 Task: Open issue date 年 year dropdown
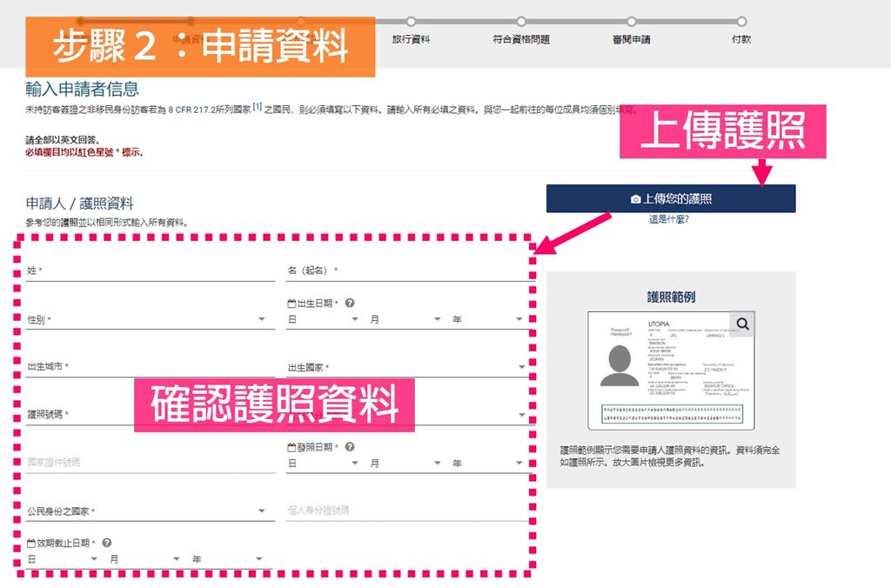(487, 464)
